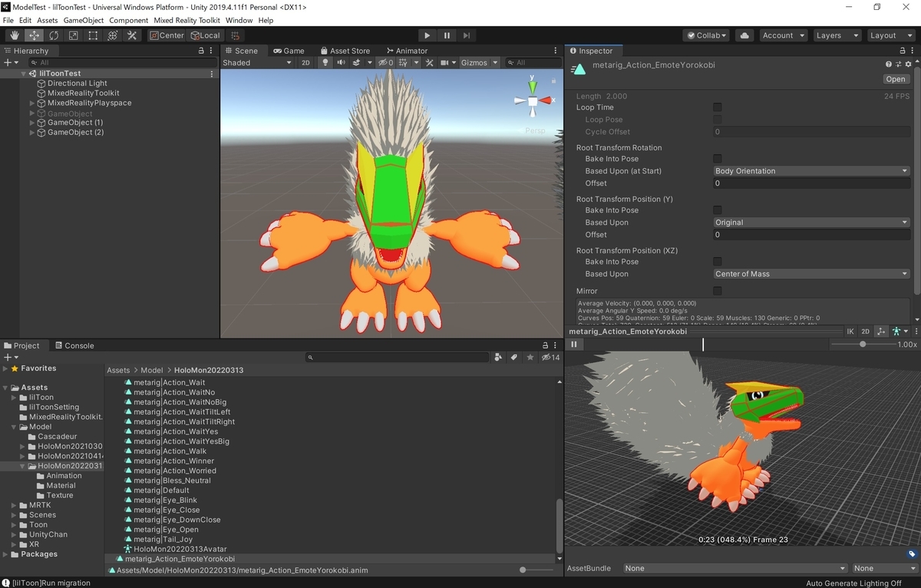
Task: Open the Inspector help icon
Action: tap(889, 64)
